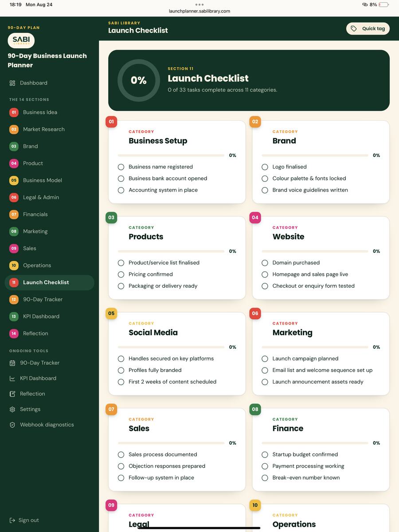
Task: Click the 08 Marketing sidebar number badge
Action: click(x=14, y=231)
